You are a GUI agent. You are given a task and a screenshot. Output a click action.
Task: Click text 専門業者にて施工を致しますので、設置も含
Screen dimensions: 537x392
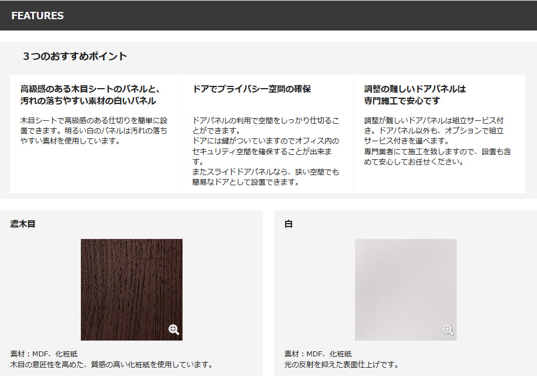(x=438, y=151)
